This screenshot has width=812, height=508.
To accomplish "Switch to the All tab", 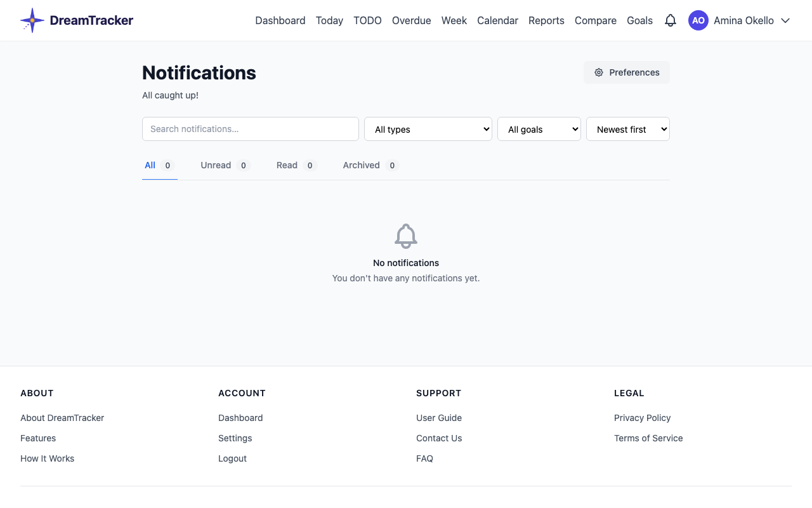I will pos(160,165).
